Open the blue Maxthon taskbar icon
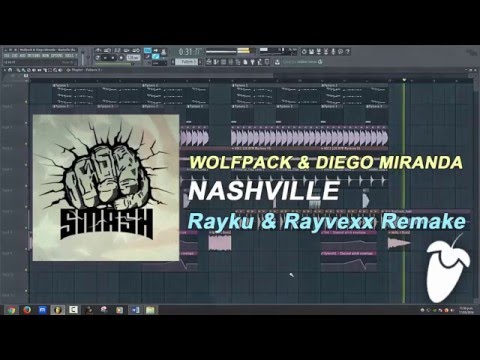 tap(42, 310)
